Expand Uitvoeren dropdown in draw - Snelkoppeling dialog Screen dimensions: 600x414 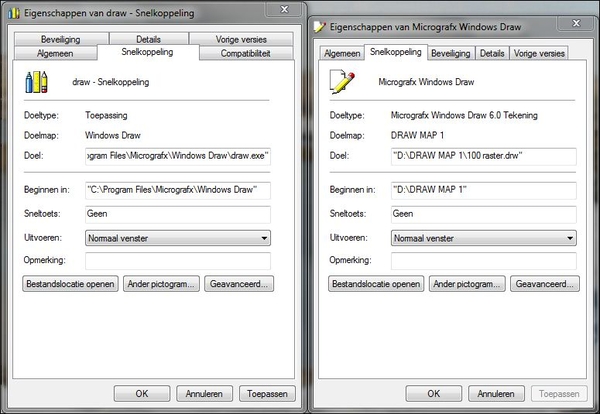point(178,238)
